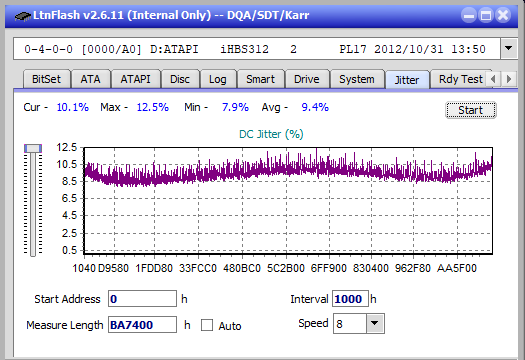Click the Auto label text

coord(230,326)
